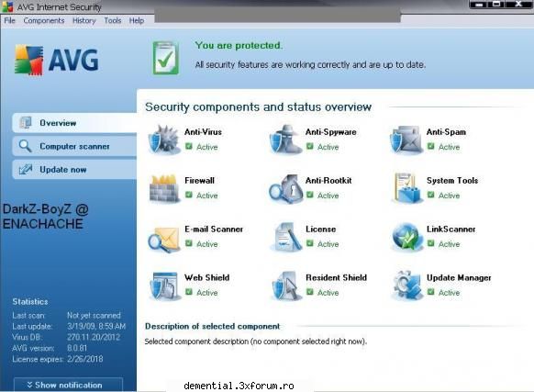Click the AVG logo
This screenshot has height=392, width=534.
point(57,60)
